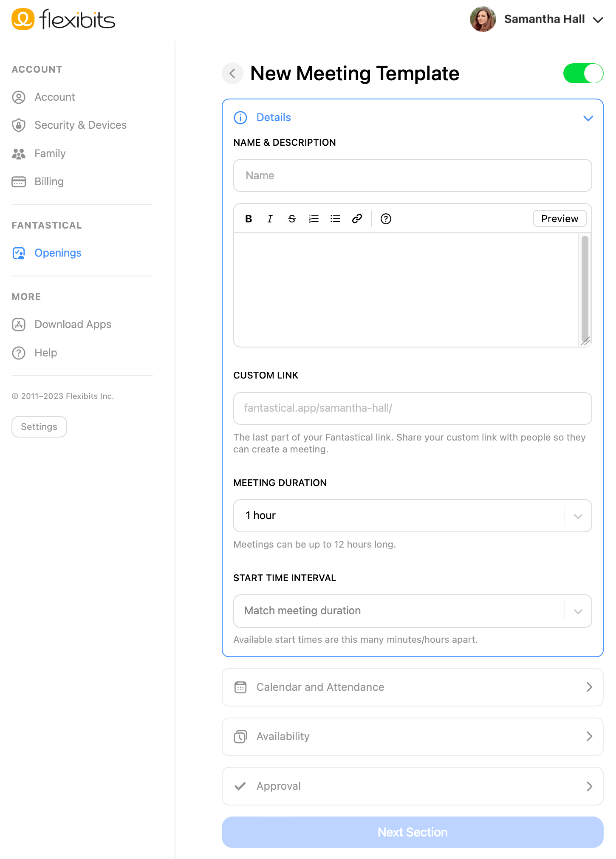The width and height of the screenshot is (616, 859).
Task: Click the Billing credit card icon
Action: click(19, 182)
